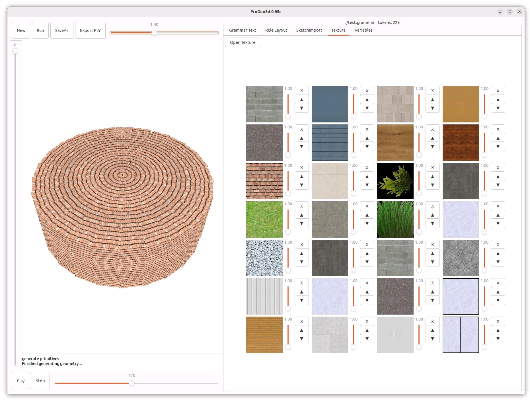Remove the white pebbles texture with X

point(301,245)
